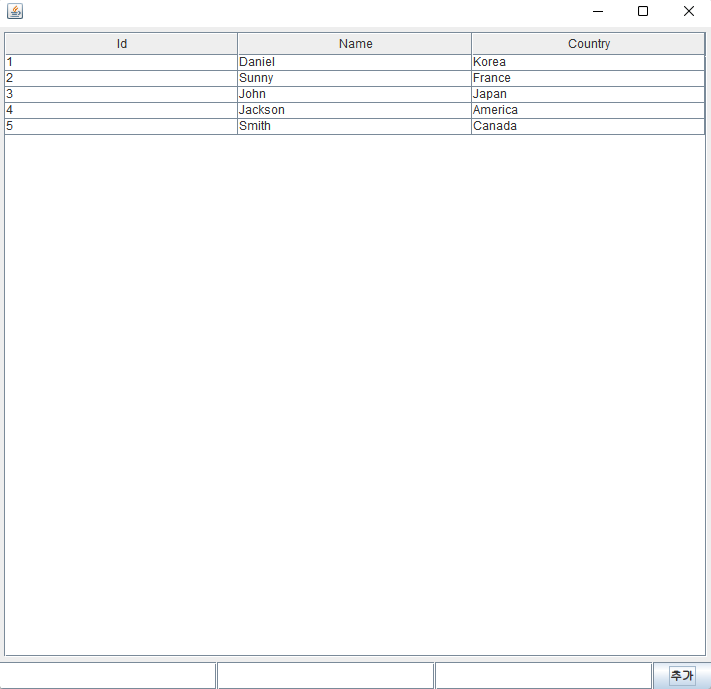Select the cell with name Jackson
The height and width of the screenshot is (689, 711).
point(355,110)
